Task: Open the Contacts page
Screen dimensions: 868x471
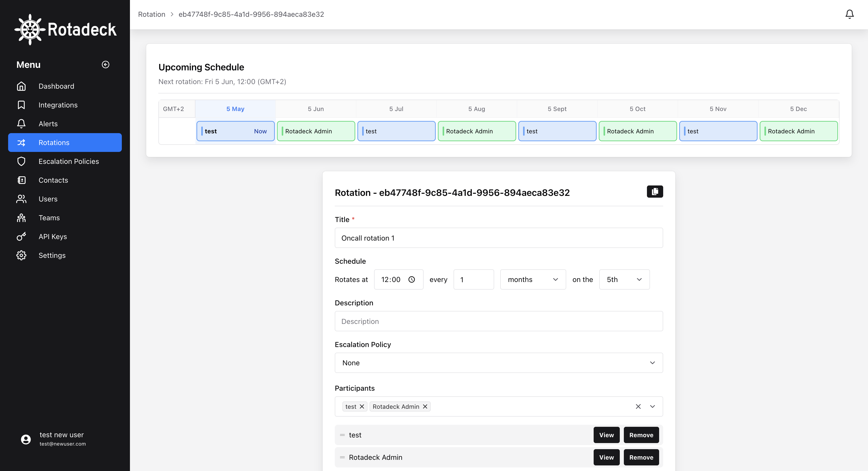Action: [x=65, y=180]
